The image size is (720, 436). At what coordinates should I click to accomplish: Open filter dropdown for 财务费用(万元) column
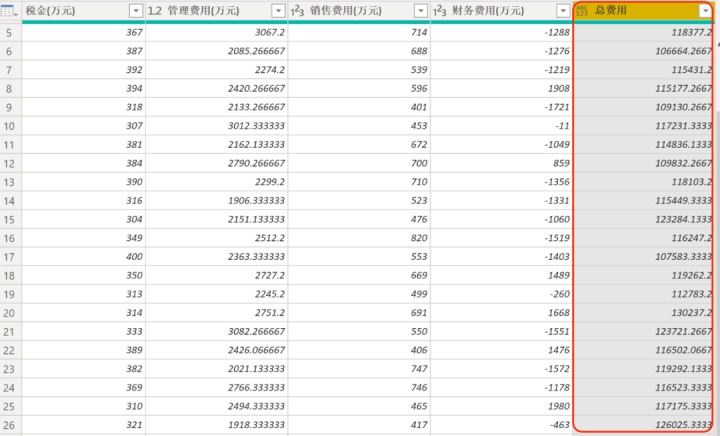coord(563,11)
